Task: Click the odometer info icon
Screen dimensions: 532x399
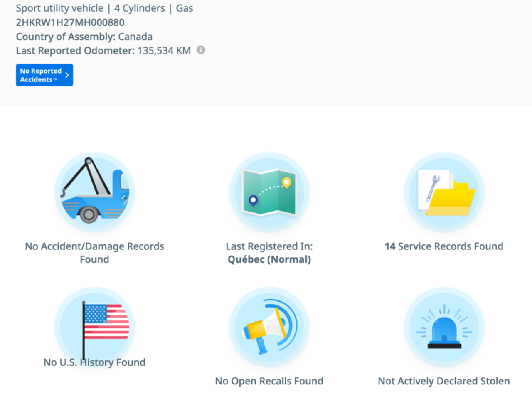Action: 201,50
